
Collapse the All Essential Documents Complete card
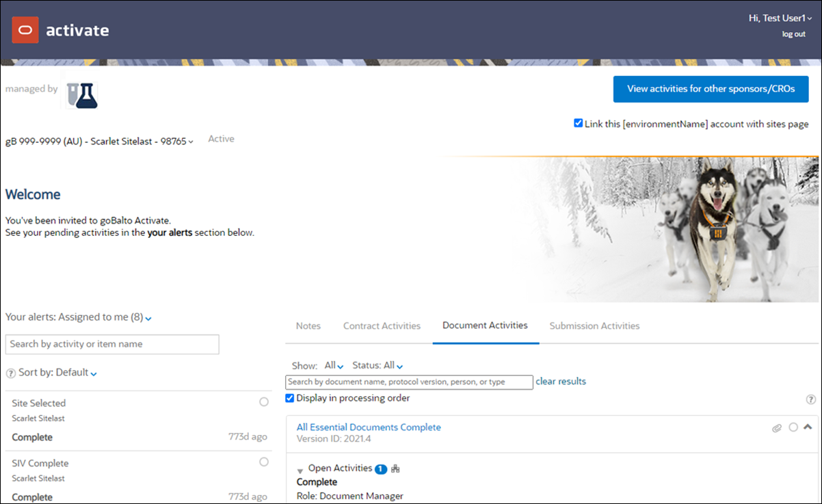[808, 427]
